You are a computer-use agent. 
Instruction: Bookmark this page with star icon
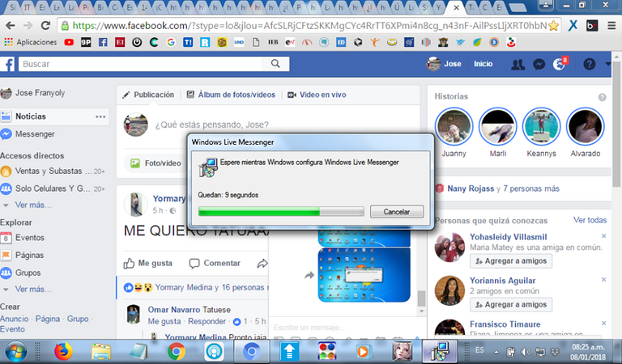point(553,26)
